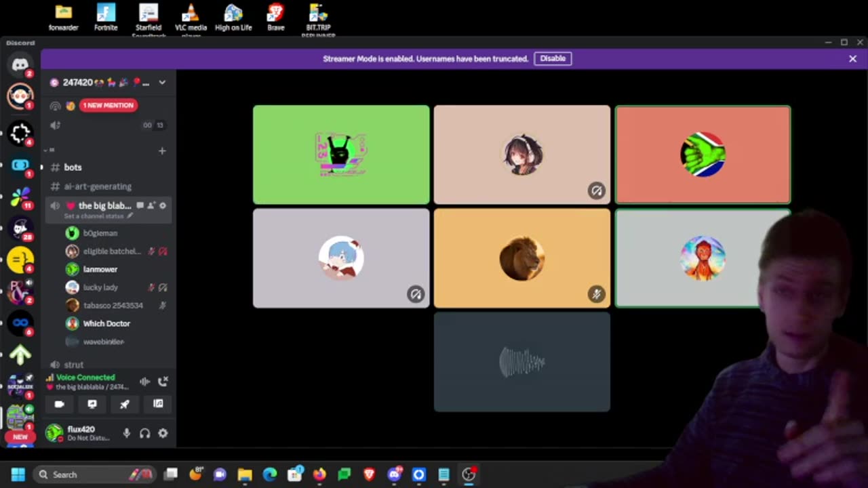868x488 pixels.
Task: Open Discord direct messages home icon
Action: pos(20,64)
